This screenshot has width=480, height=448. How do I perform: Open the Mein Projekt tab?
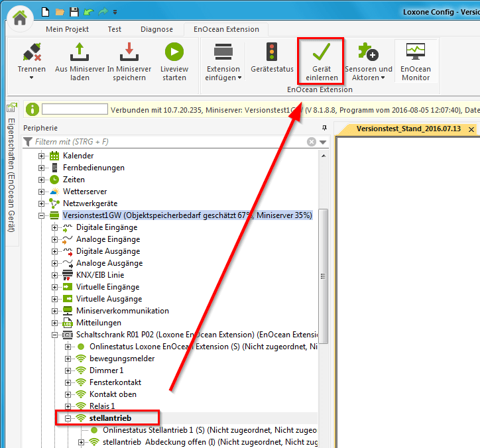pos(67,29)
